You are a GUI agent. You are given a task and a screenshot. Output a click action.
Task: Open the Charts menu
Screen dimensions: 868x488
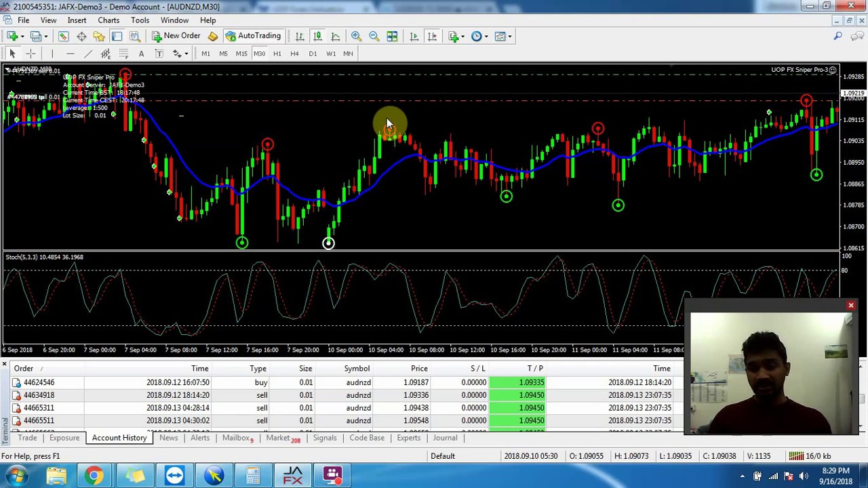click(x=108, y=20)
